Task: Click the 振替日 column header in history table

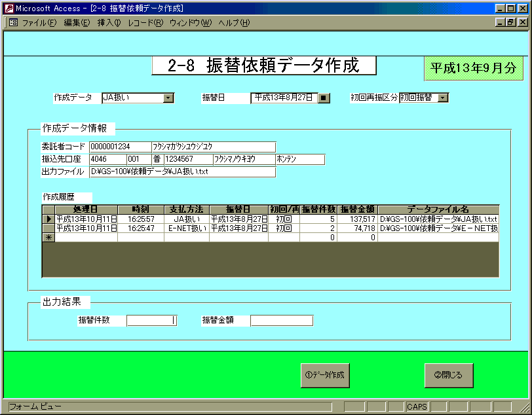Action: tap(239, 209)
